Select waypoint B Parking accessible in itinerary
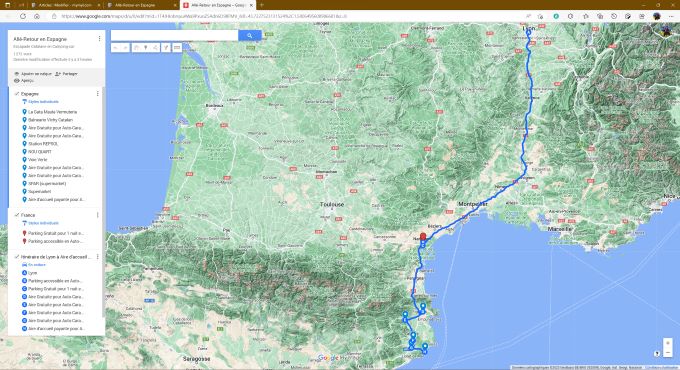 (x=52, y=281)
